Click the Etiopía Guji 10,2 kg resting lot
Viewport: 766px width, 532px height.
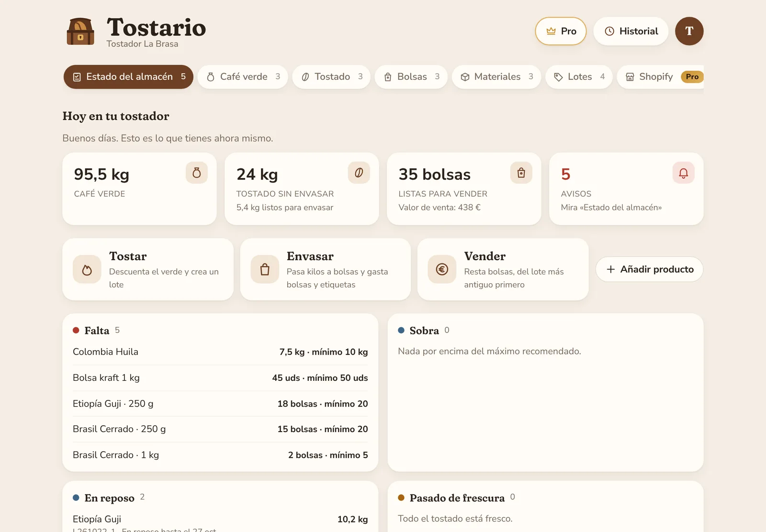pyautogui.click(x=220, y=521)
